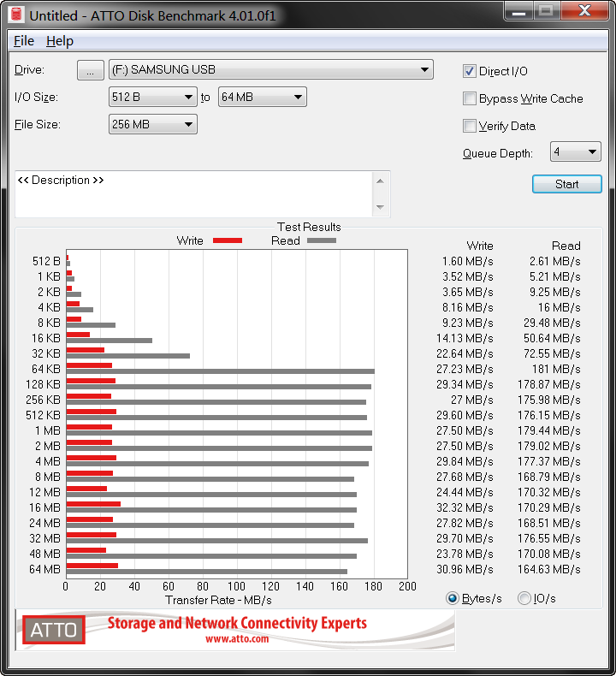Click the 12 MB row label in chart
616x676 pixels.
[44, 492]
